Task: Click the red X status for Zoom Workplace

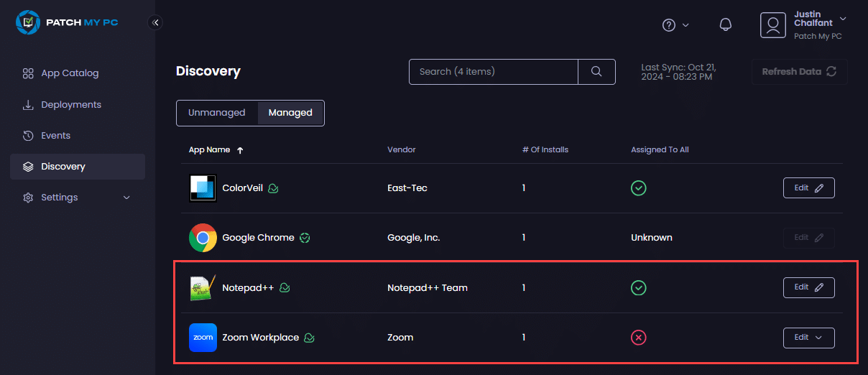Action: (638, 338)
